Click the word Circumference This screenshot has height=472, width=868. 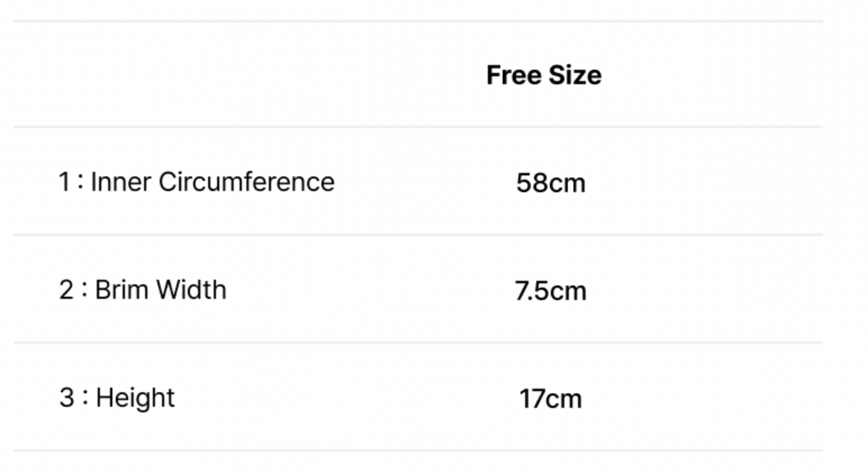pos(246,182)
